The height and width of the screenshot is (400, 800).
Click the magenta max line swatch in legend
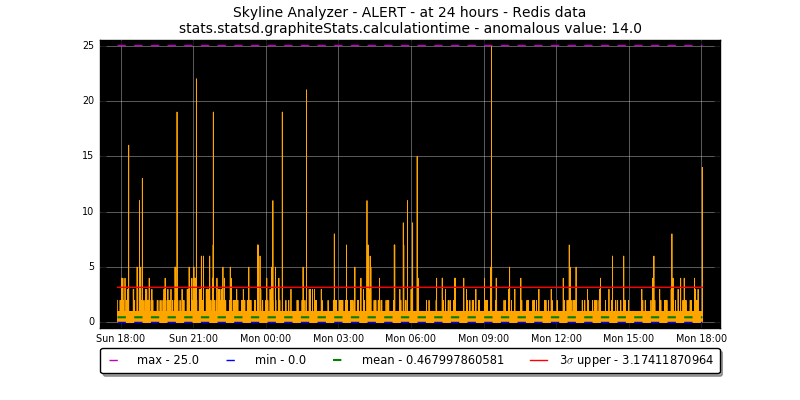point(114,361)
